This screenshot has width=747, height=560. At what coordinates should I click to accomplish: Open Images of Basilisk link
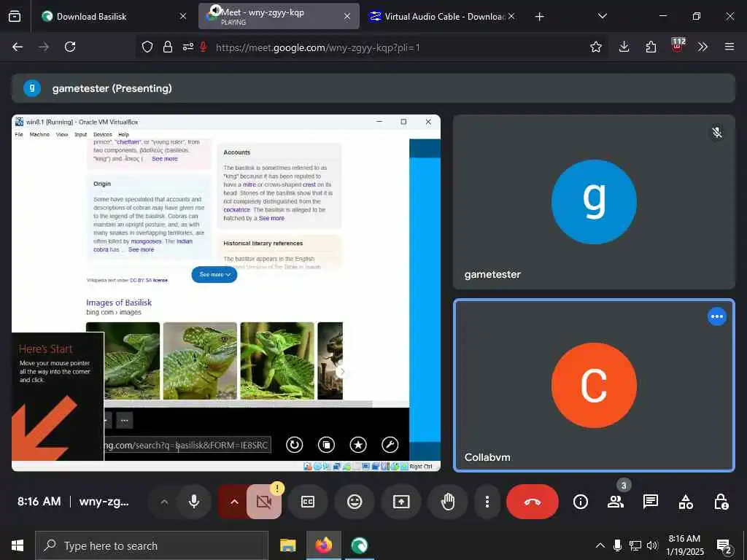[119, 303]
